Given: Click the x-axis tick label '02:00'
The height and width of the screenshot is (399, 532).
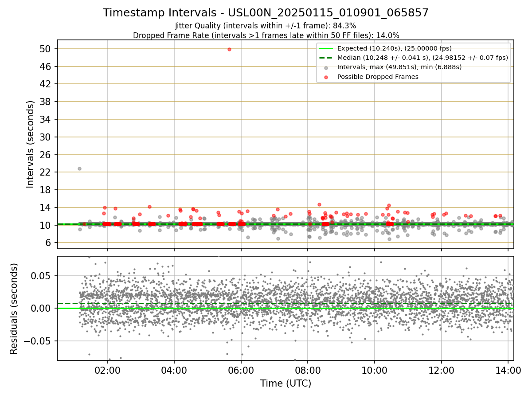Looking at the screenshot, I should pos(107,370).
